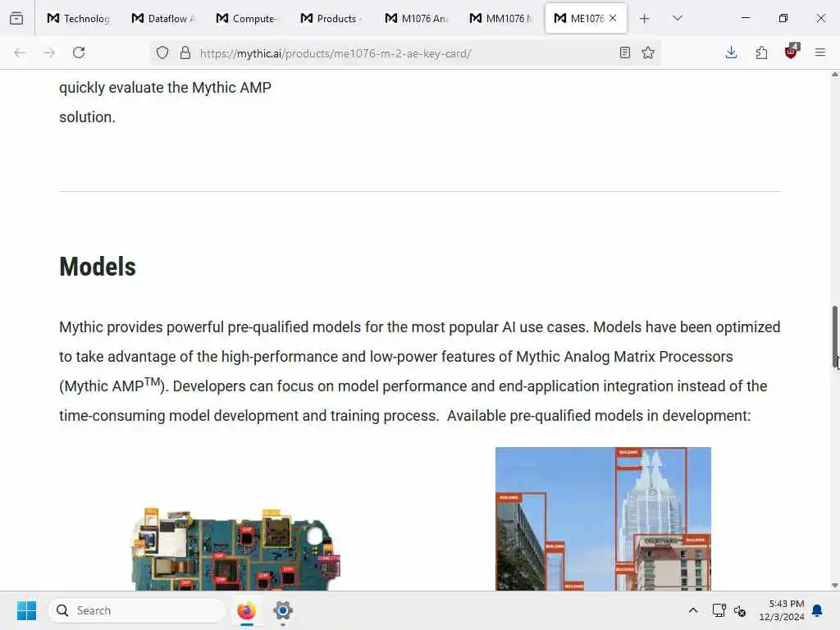
Task: Toggle reader view for this page
Action: pos(624,52)
